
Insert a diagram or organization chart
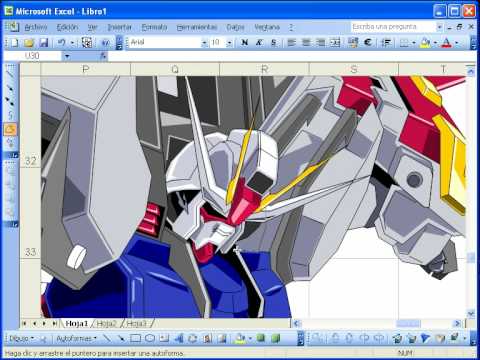click(193, 338)
